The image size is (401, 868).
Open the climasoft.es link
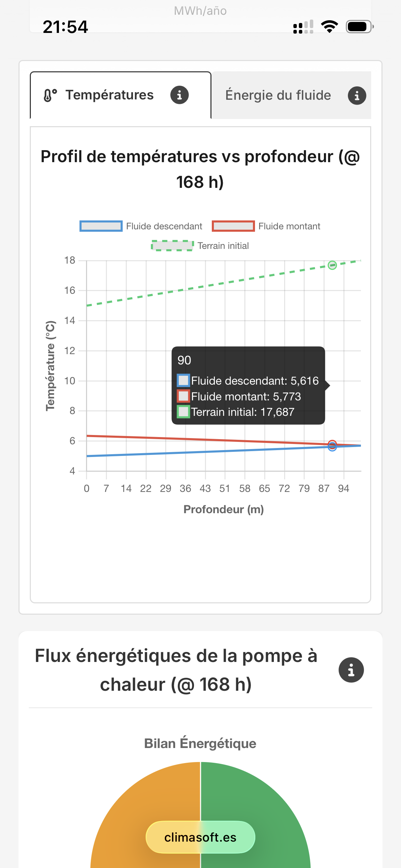[x=200, y=837]
